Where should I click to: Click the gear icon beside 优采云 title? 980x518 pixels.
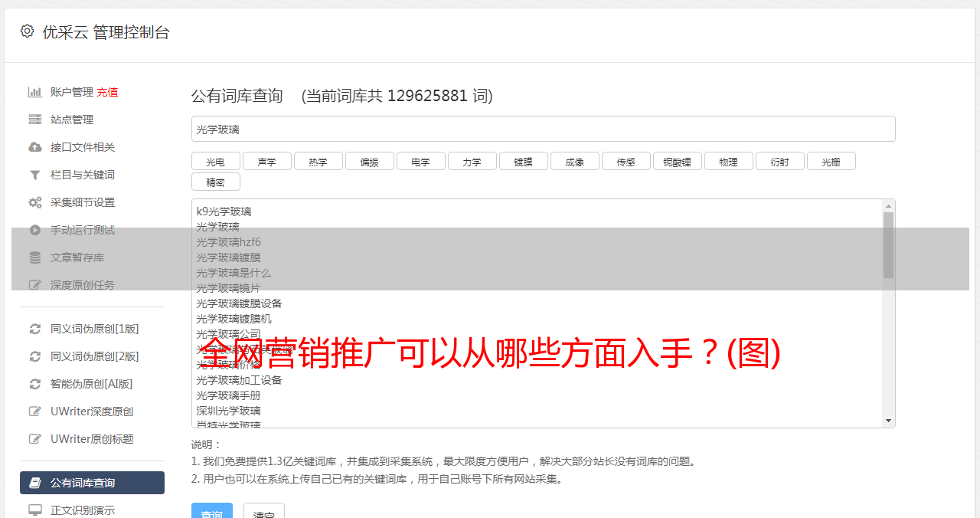click(28, 31)
